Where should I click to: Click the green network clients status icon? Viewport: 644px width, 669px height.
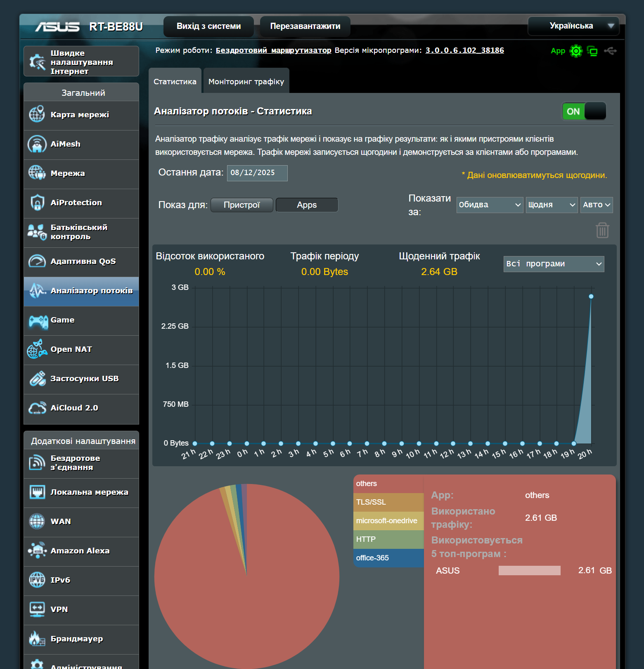pyautogui.click(x=592, y=51)
